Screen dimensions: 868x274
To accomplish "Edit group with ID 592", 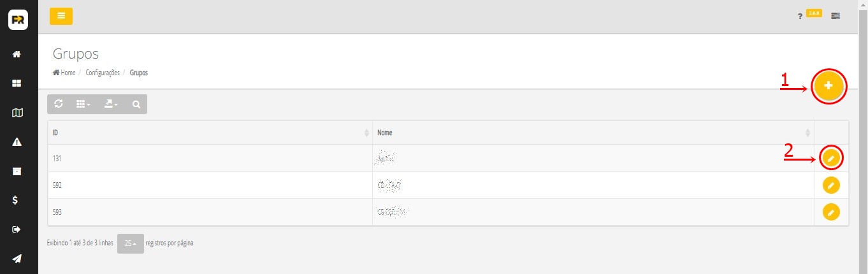I will pyautogui.click(x=830, y=185).
